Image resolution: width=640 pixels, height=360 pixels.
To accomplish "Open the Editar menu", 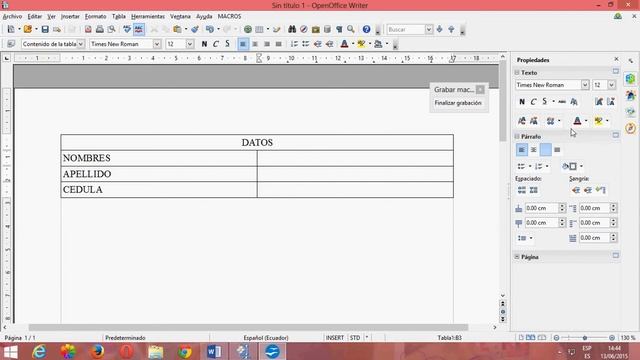I will [35, 16].
